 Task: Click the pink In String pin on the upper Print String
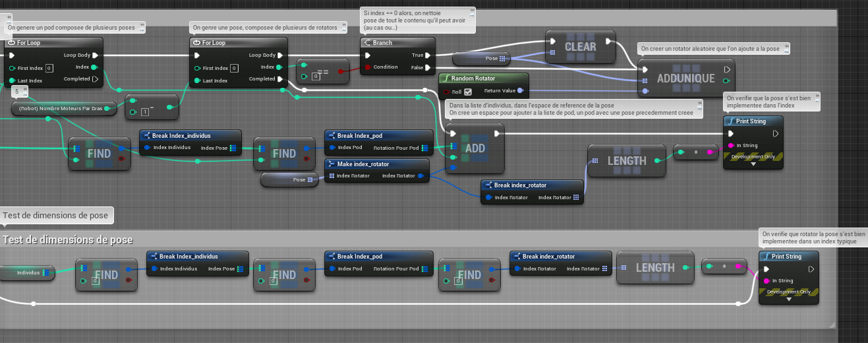pyautogui.click(x=731, y=146)
